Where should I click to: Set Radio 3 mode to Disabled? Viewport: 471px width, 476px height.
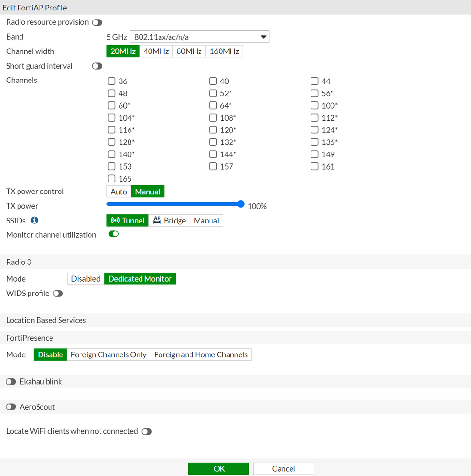[x=86, y=279]
